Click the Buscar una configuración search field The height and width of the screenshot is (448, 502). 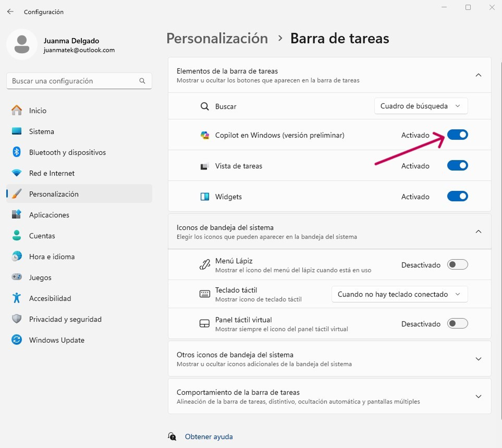pyautogui.click(x=79, y=81)
